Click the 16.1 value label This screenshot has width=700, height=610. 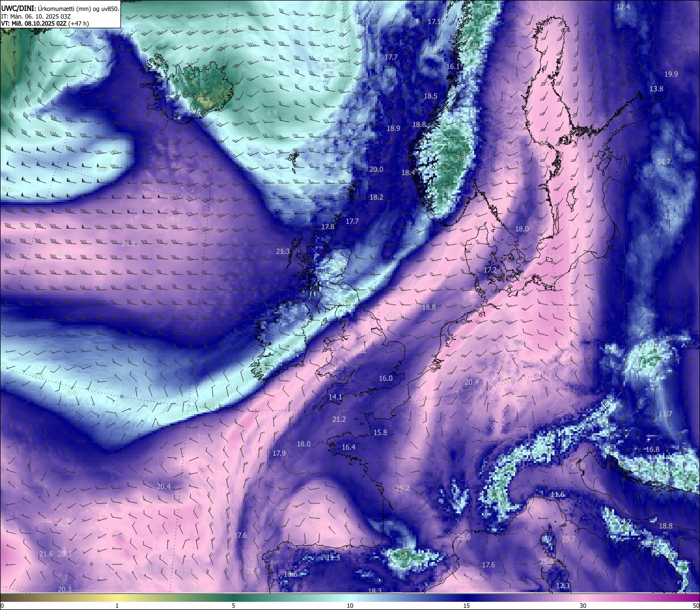pos(453,67)
